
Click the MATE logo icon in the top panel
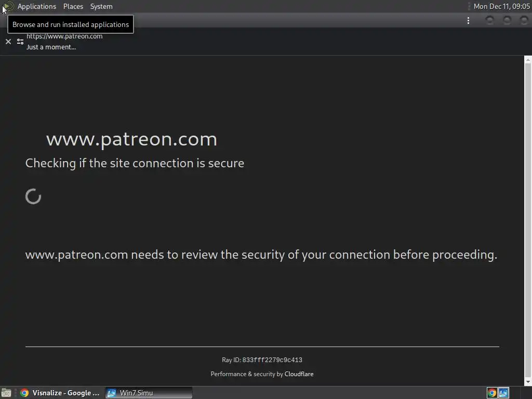(8, 6)
